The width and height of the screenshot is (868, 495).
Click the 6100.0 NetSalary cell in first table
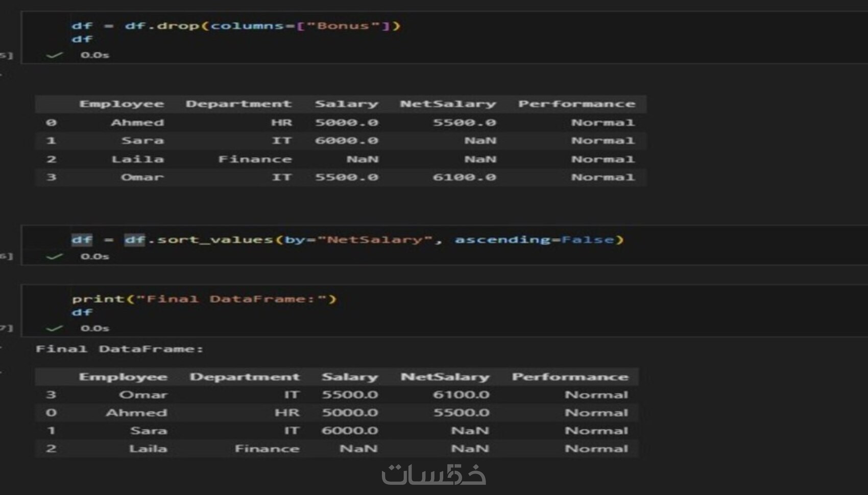click(464, 177)
